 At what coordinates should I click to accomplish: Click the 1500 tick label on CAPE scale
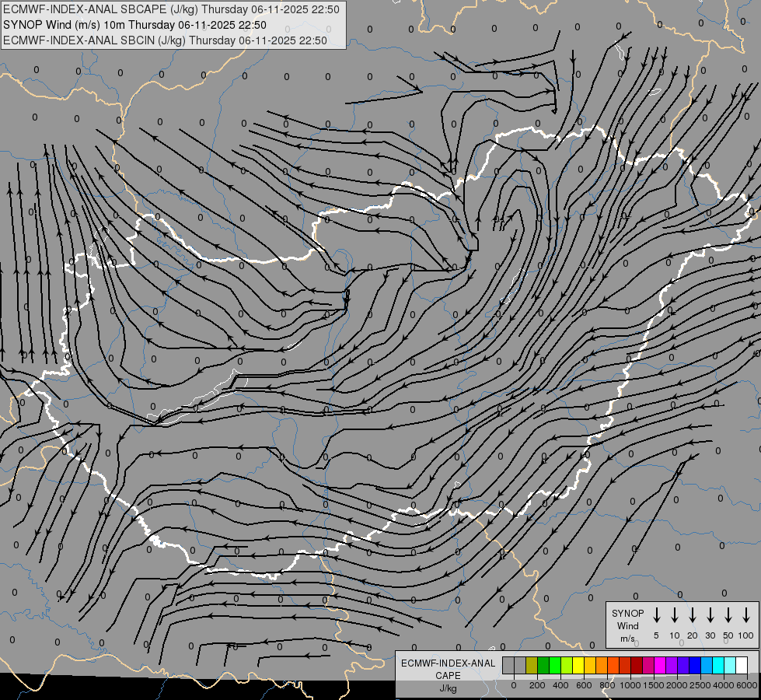653,685
